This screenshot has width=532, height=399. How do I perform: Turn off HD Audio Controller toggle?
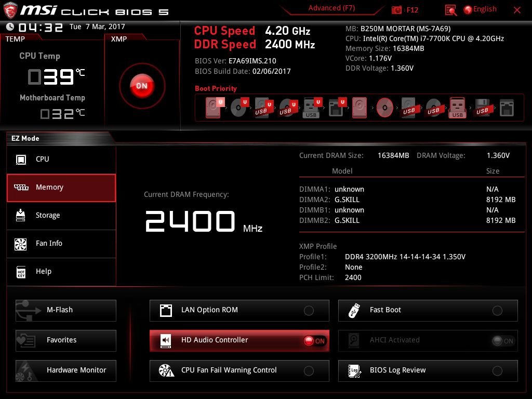[x=314, y=341]
